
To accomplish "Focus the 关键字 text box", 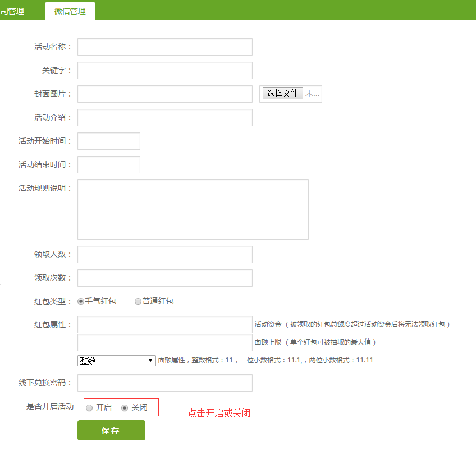I will pyautogui.click(x=164, y=71).
